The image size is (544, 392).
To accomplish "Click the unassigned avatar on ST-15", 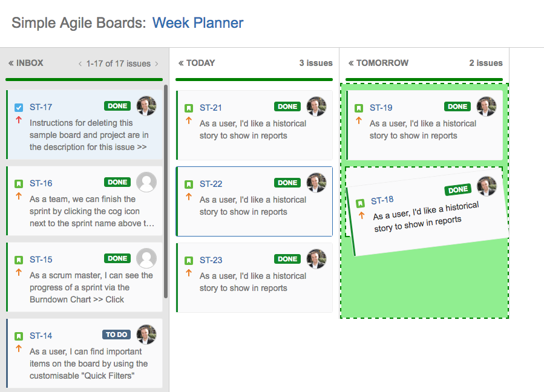I will tap(146, 258).
